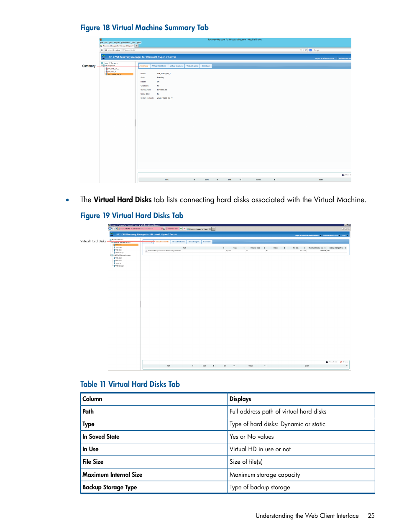Sort by Task column arrow in Figure 18
Screen dimensions: 399x532
(x=194, y=180)
